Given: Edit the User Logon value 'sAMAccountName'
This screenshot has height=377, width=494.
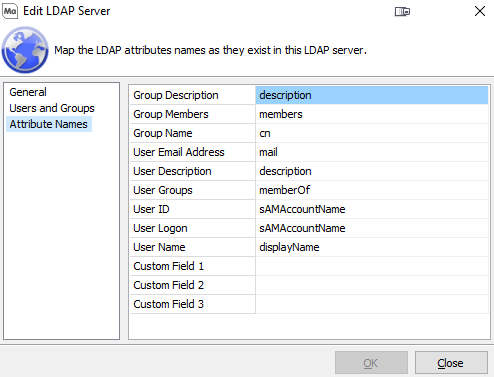Looking at the screenshot, I should point(372,228).
